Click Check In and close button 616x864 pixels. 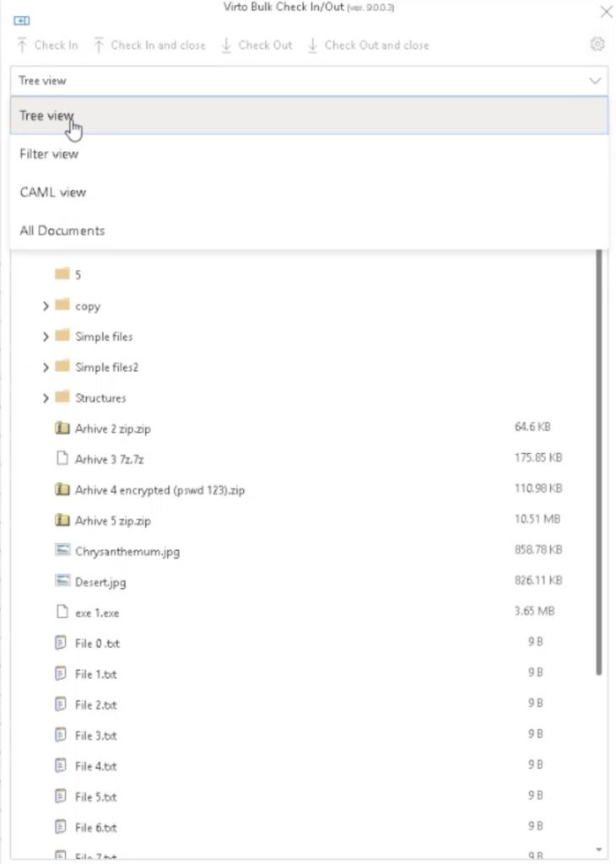tap(150, 46)
